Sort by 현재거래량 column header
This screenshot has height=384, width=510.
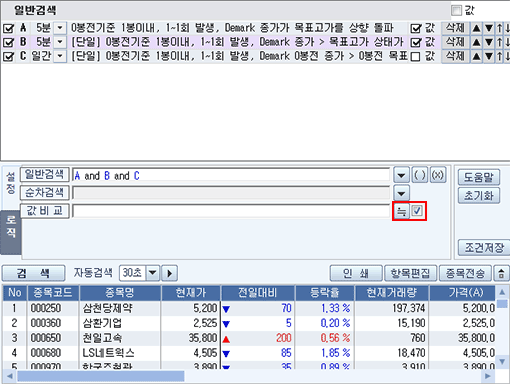392,293
